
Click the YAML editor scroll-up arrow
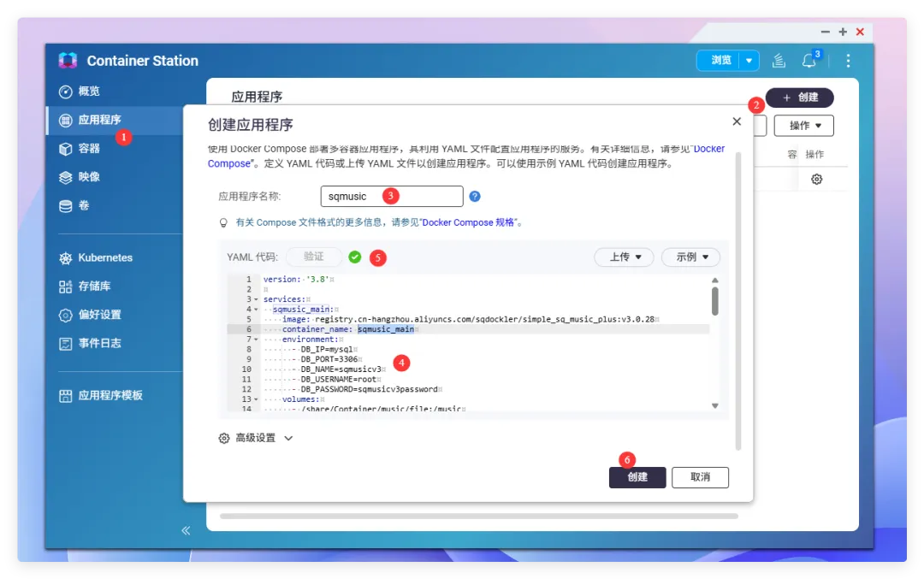[714, 281]
